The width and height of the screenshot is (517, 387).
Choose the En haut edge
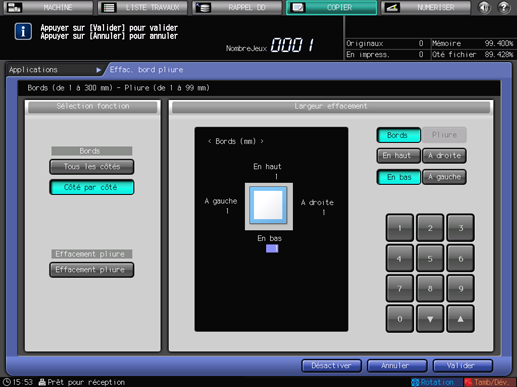click(398, 156)
